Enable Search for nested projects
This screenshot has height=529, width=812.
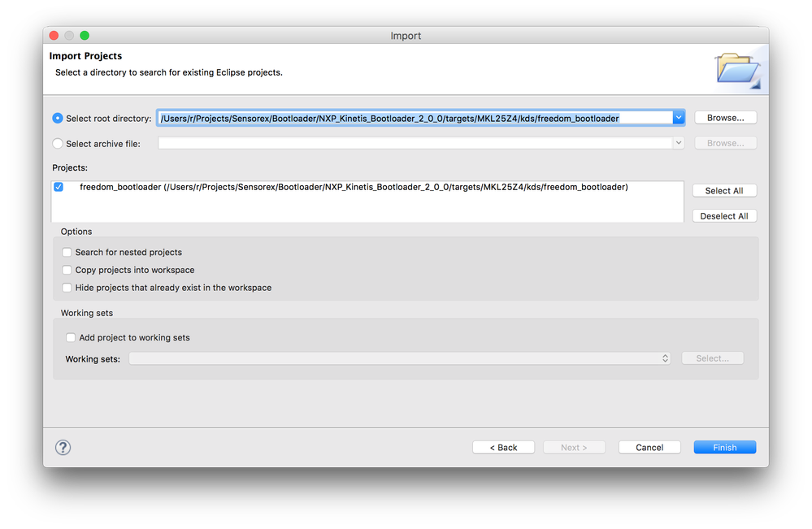point(67,253)
